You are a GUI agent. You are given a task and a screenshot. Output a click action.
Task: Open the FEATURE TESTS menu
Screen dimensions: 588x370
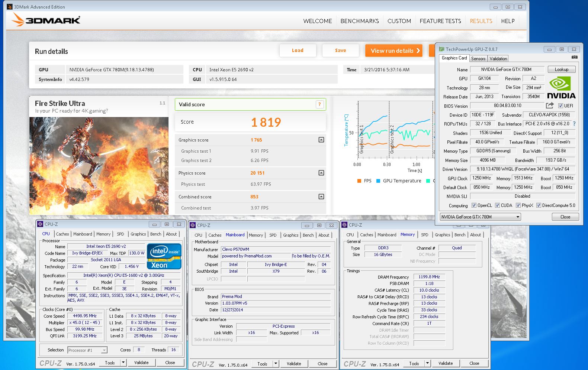pos(440,21)
